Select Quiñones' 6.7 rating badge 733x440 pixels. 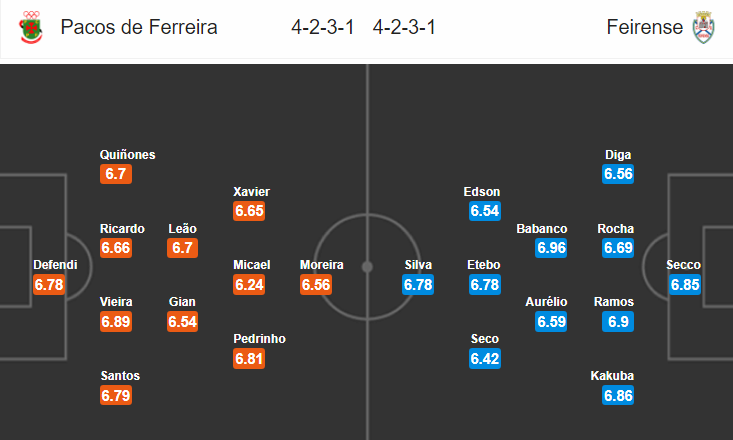(116, 174)
